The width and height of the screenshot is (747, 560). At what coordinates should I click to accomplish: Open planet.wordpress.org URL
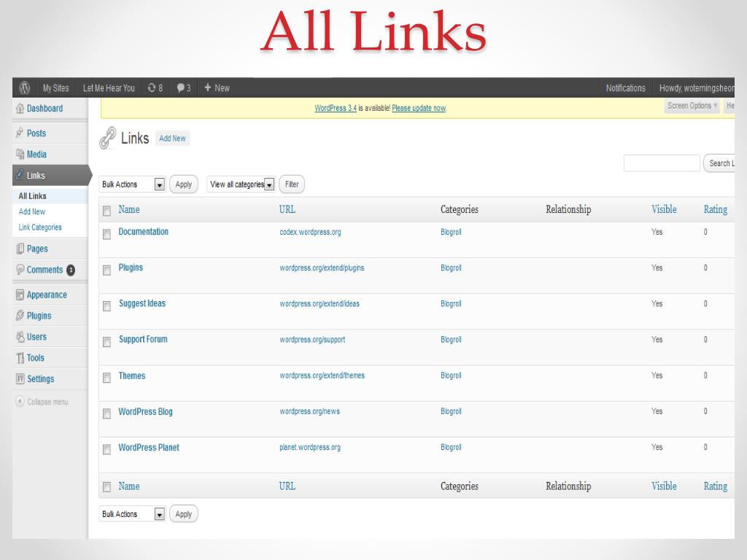point(309,447)
